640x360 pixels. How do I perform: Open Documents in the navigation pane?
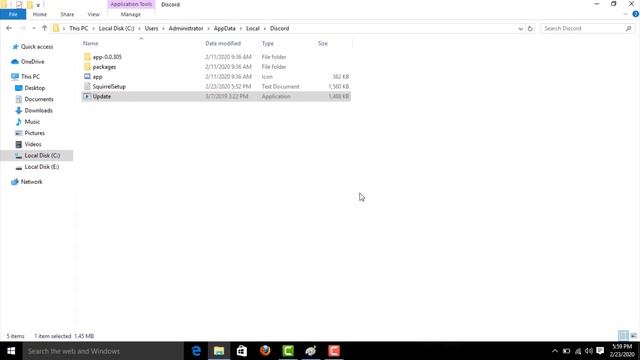click(x=39, y=99)
